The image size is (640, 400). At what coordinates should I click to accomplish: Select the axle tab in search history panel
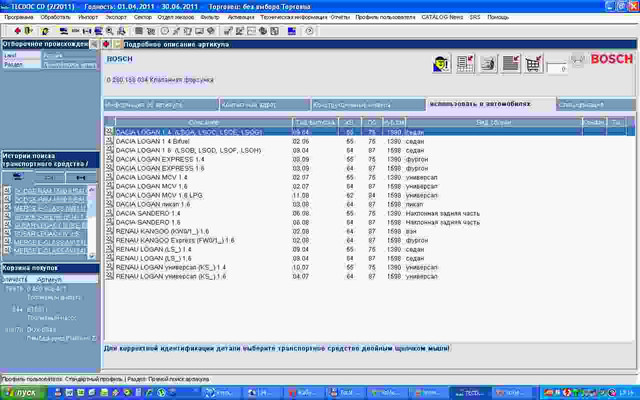point(81,177)
